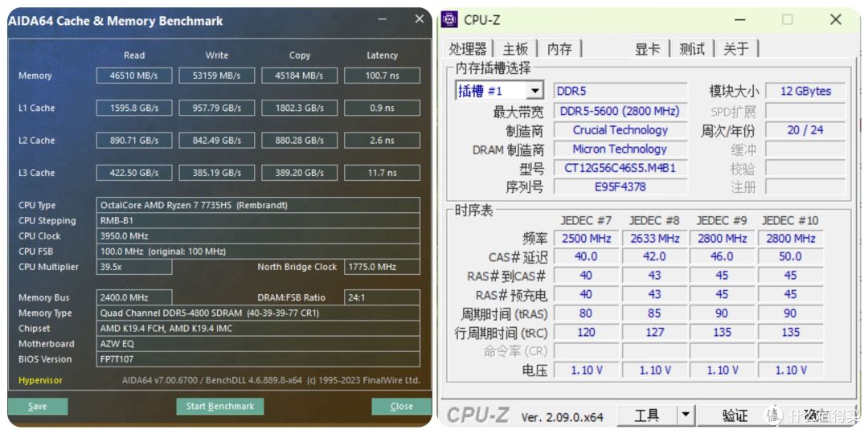Click Motherboard value AZW EQ
The image size is (868, 434).
coord(258,344)
